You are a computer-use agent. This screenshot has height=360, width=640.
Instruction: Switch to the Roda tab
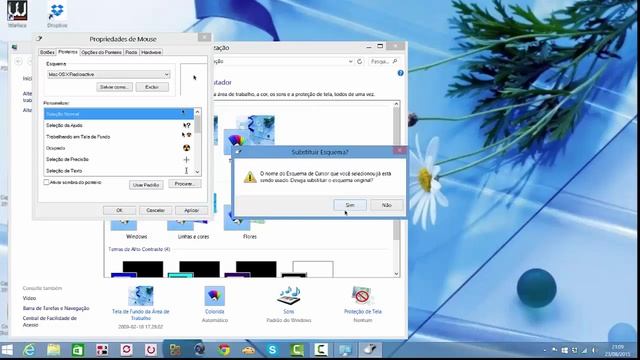tap(131, 52)
